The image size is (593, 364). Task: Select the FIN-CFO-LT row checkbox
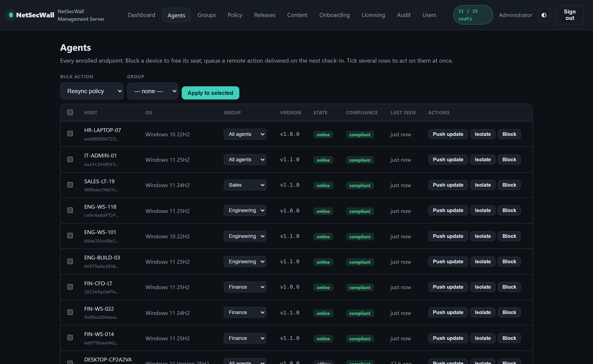70,287
